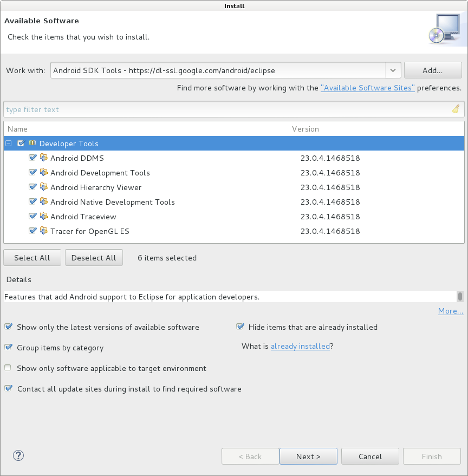The image size is (468, 476).
Task: Uncheck the Developer Tools category checkbox
Action: tap(21, 144)
